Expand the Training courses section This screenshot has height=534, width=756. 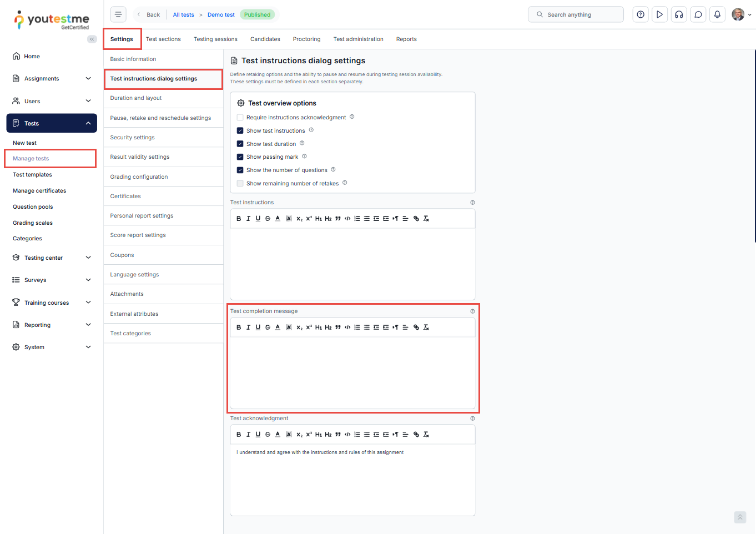click(x=52, y=303)
